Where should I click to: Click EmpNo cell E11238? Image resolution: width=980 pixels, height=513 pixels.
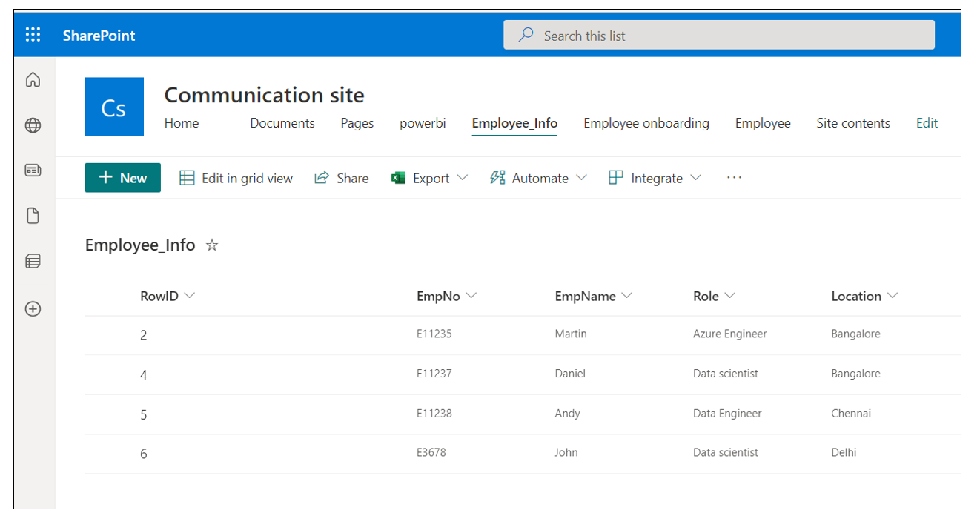pyautogui.click(x=434, y=413)
